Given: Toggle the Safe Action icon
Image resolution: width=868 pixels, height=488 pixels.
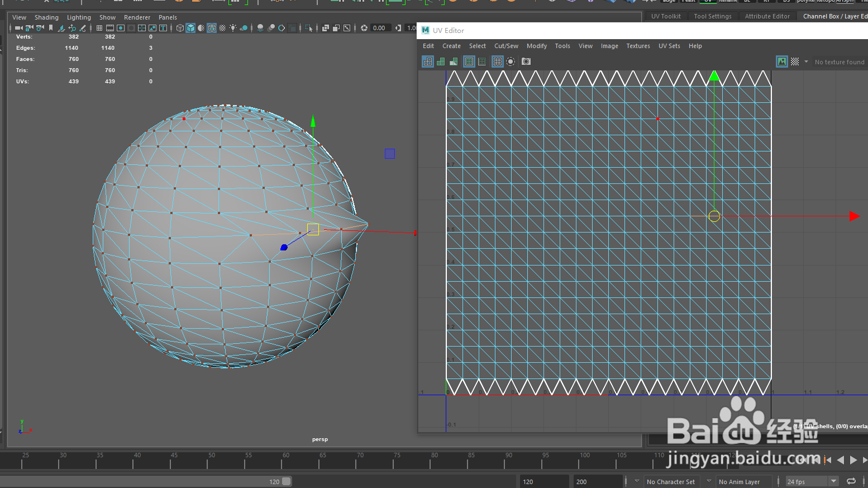Looking at the screenshot, I should (152, 28).
